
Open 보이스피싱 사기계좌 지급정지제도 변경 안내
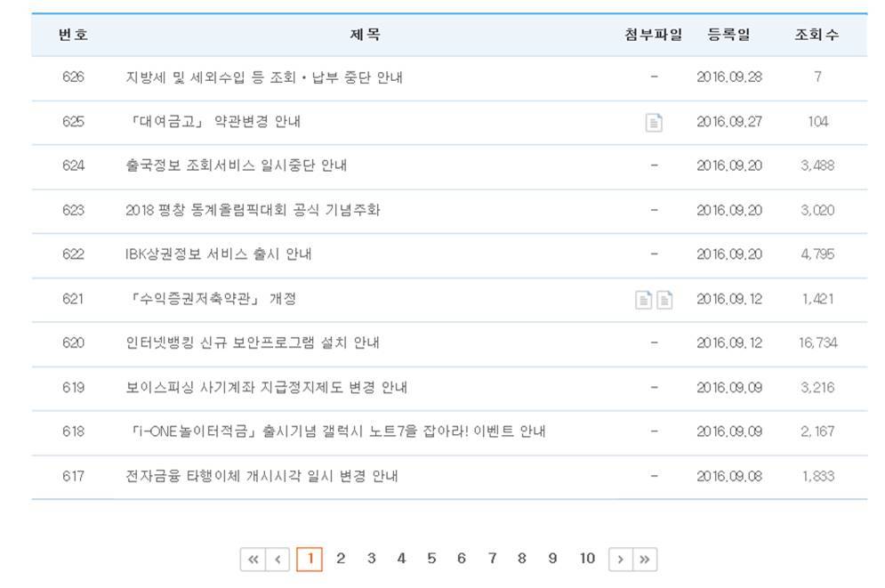[266, 387]
